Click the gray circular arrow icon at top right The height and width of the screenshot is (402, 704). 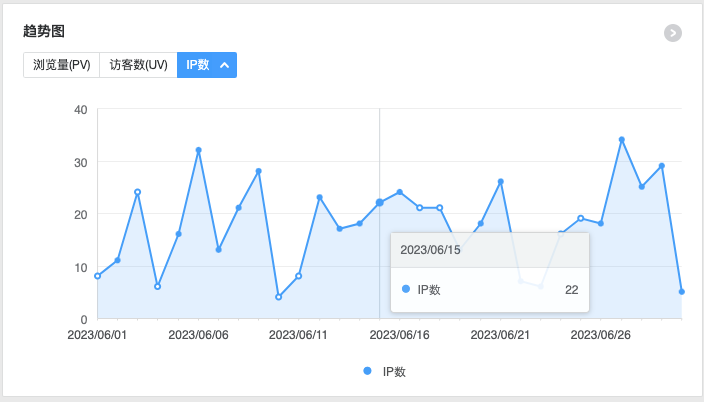[x=673, y=33]
